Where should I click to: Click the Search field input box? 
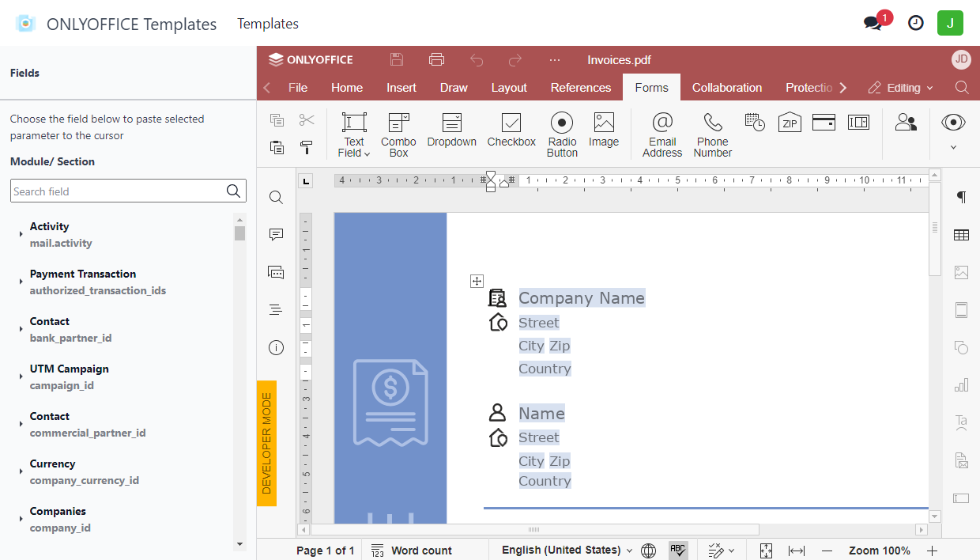coord(119,191)
